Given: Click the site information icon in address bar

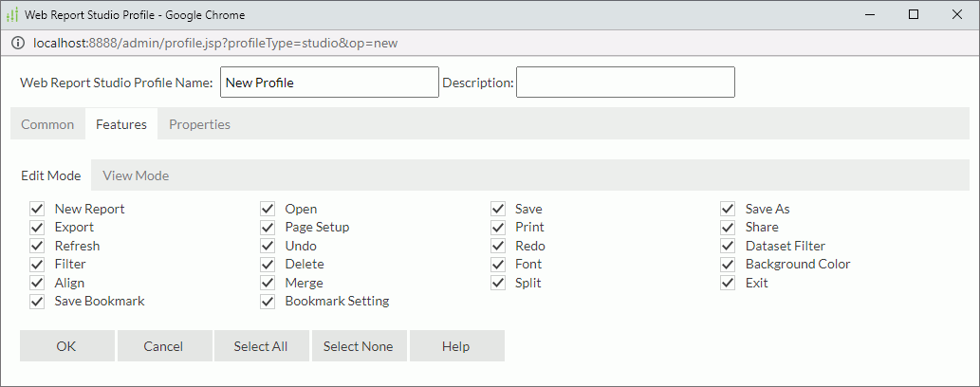Looking at the screenshot, I should click(x=18, y=44).
